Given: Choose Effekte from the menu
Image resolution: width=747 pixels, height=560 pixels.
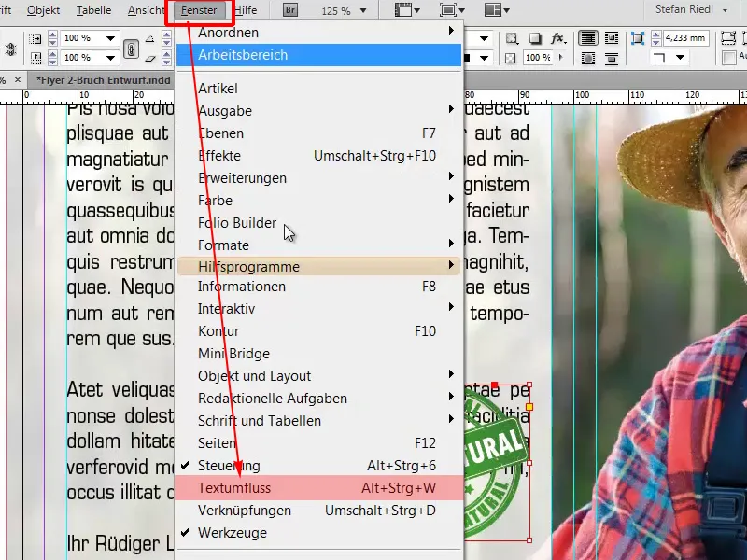Looking at the screenshot, I should (x=318, y=156).
